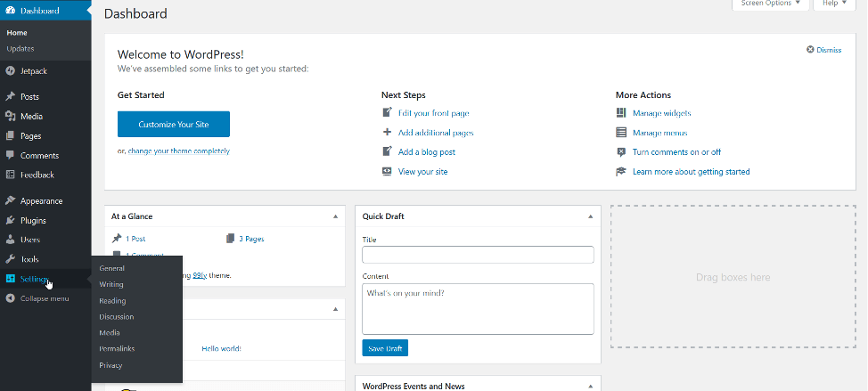Click the monitor icon beside View your site
Image resolution: width=868 pixels, height=391 pixels.
pyautogui.click(x=387, y=171)
